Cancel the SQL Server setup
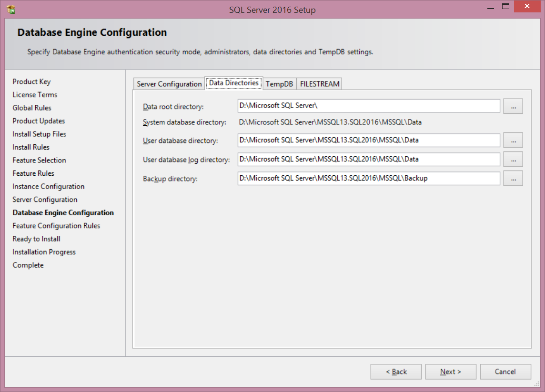The height and width of the screenshot is (392, 545). (505, 372)
